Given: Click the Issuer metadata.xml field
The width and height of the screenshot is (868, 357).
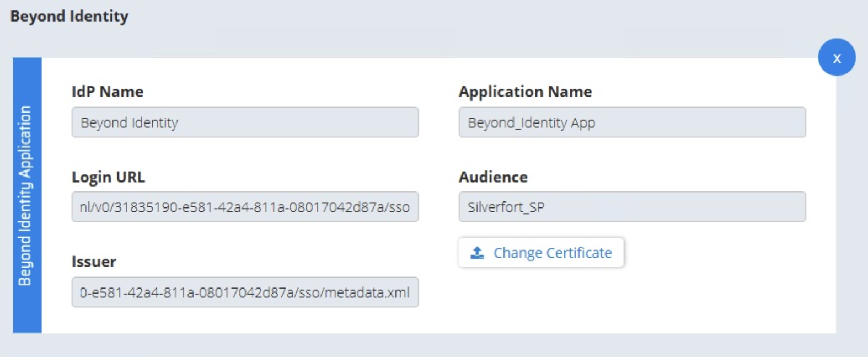Looking at the screenshot, I should tap(245, 292).
